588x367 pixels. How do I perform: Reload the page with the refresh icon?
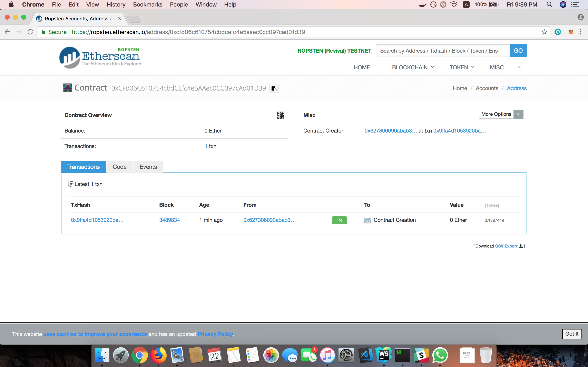pos(30,32)
